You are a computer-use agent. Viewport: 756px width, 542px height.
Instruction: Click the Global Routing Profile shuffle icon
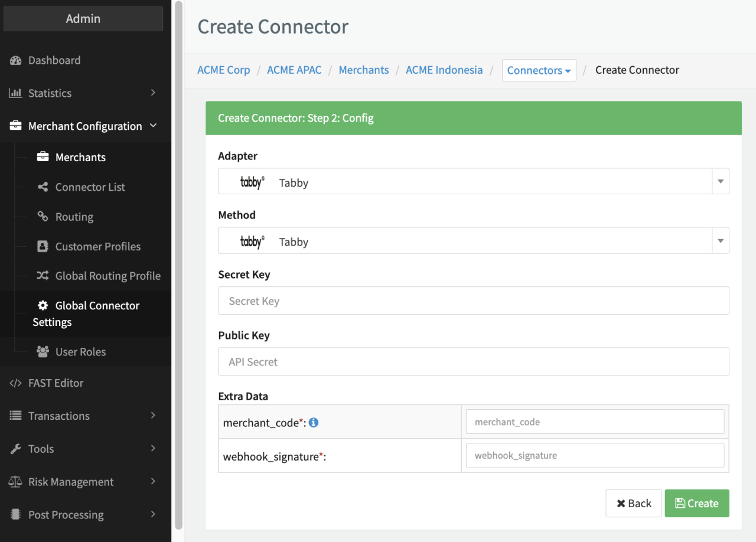click(43, 276)
